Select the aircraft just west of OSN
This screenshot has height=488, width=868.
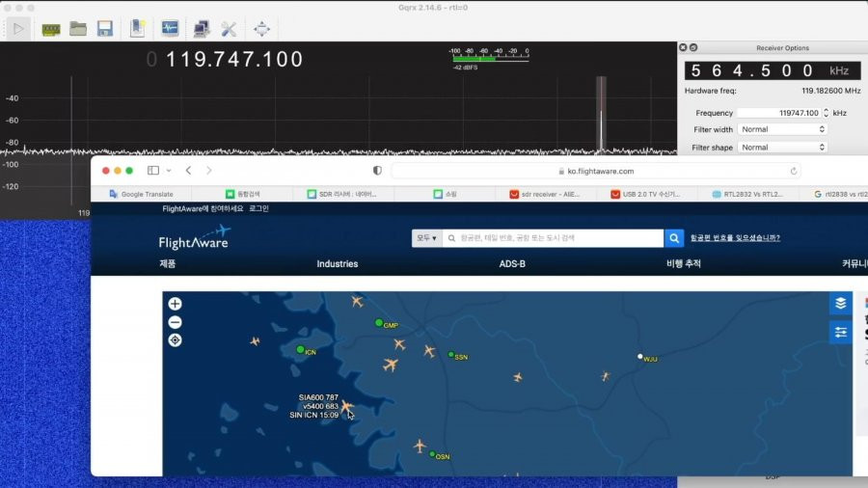coord(420,446)
